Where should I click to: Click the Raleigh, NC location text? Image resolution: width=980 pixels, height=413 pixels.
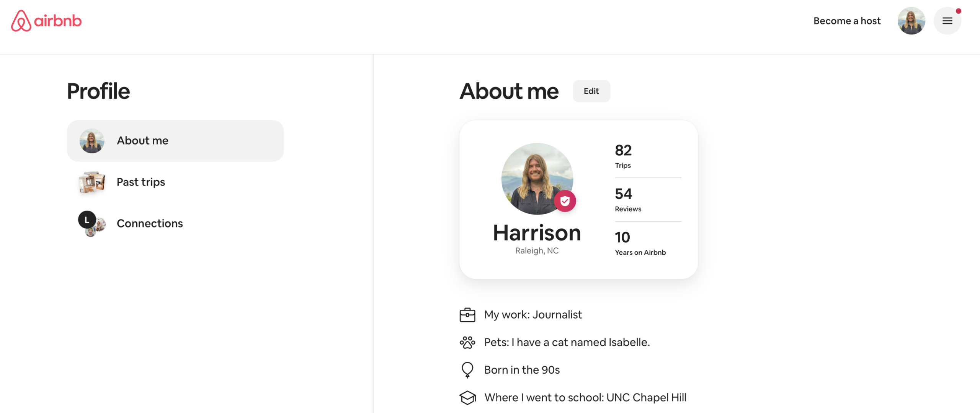pyautogui.click(x=537, y=250)
